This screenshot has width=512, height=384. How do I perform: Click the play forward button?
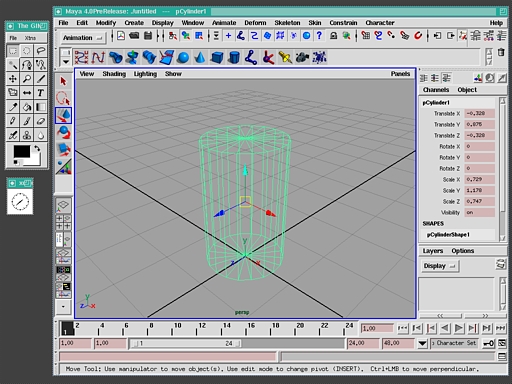tap(459, 328)
